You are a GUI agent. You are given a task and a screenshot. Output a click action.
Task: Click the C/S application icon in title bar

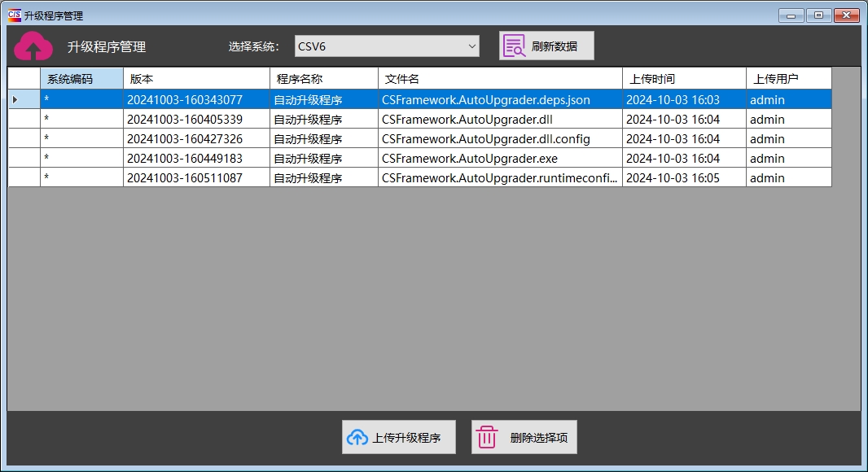click(11, 15)
